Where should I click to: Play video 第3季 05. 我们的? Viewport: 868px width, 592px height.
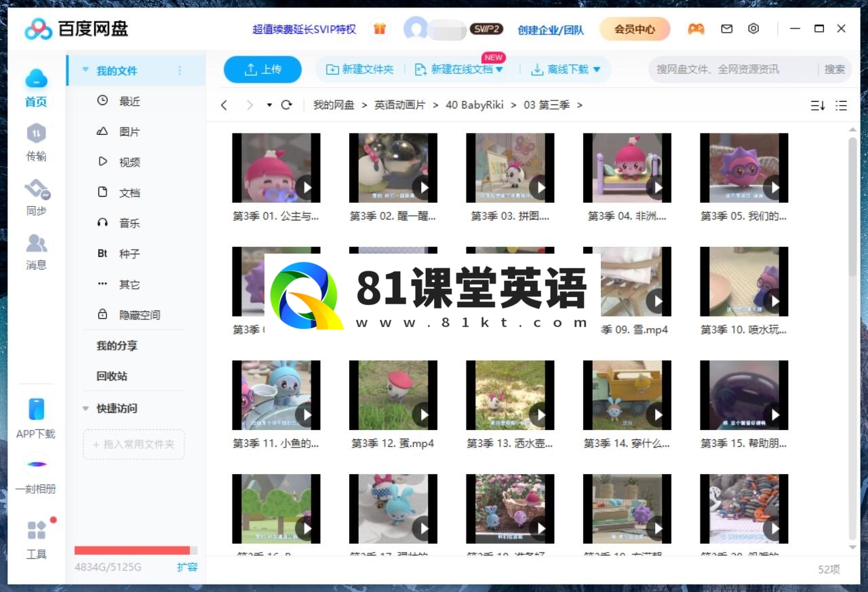coord(744,168)
